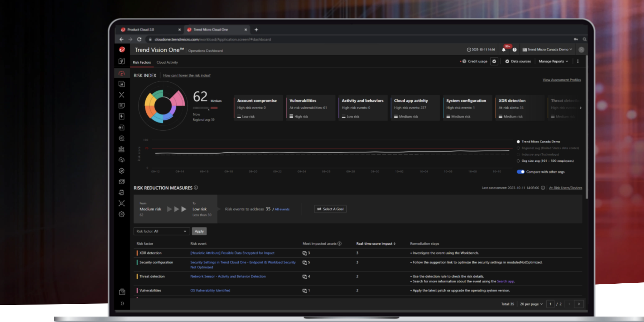The width and height of the screenshot is (644, 322).
Task: Select Industry avg (Technology) radio option
Action: click(518, 155)
